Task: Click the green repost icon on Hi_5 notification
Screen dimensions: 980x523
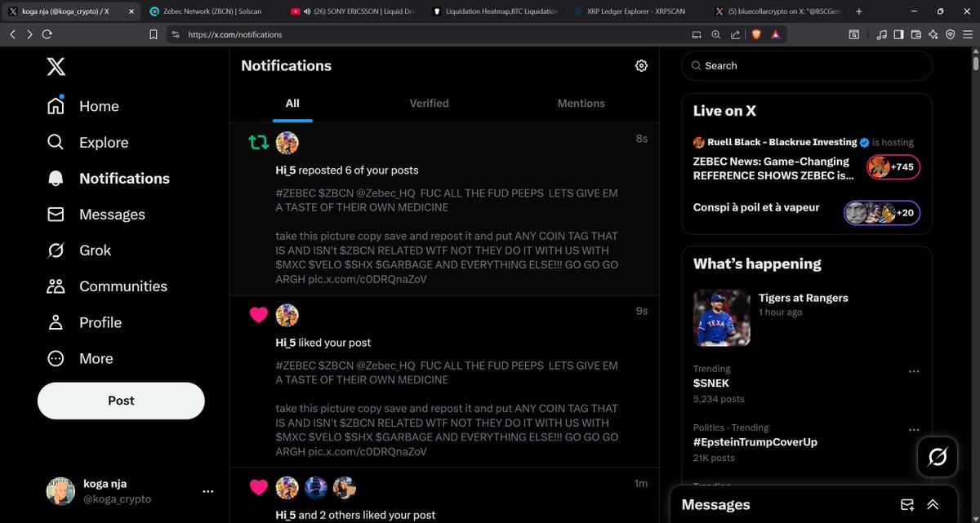Action: 258,143
